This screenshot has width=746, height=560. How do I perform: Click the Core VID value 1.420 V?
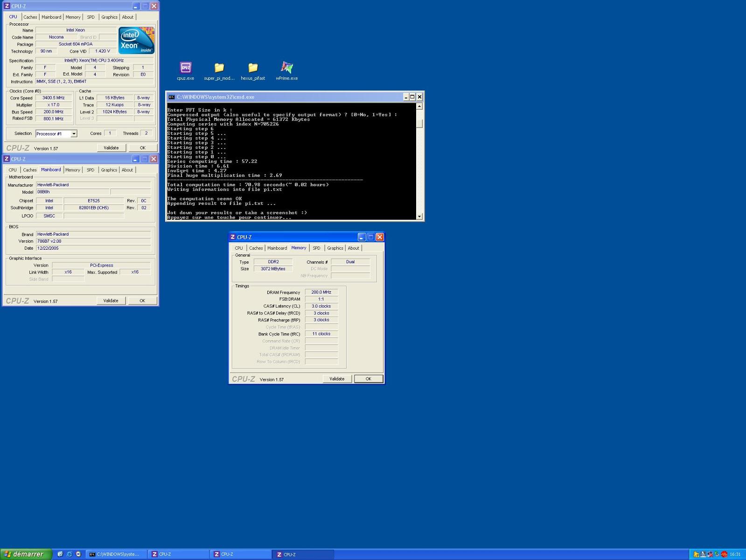pos(103,51)
